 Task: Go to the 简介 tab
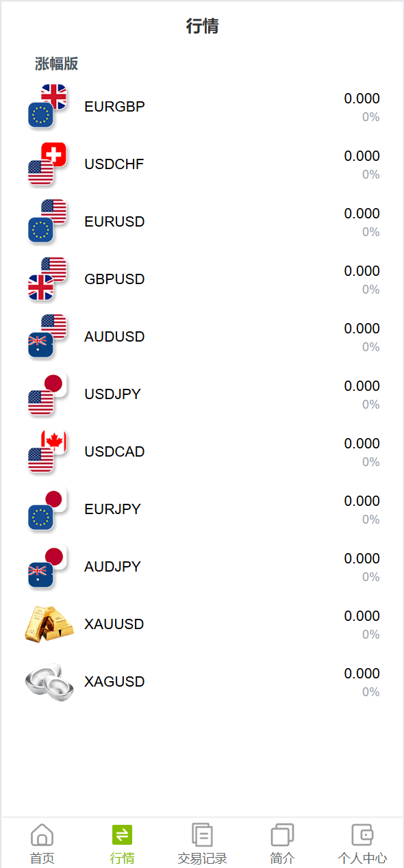(x=282, y=844)
